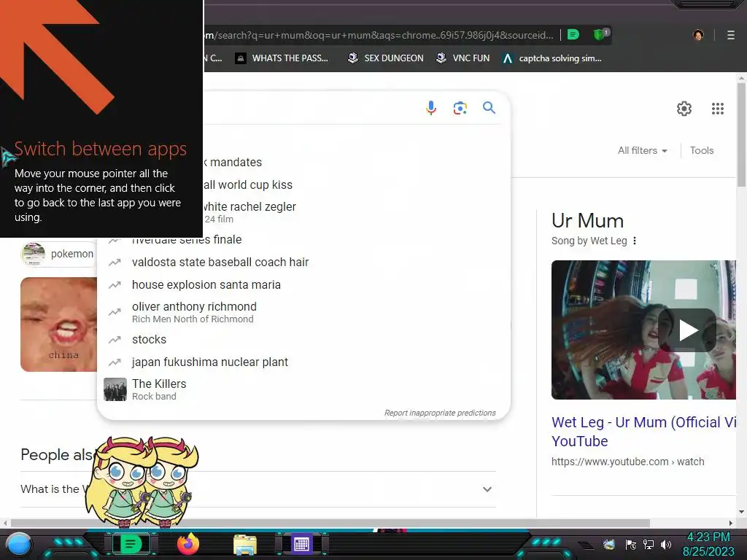The image size is (747, 560).
Task: Click the blue magnifier search icon
Action: [489, 108]
